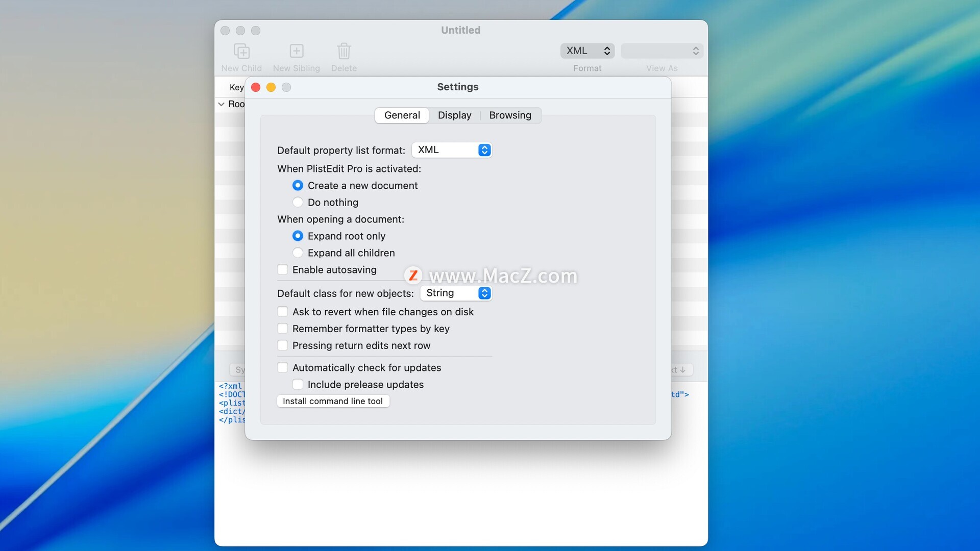This screenshot has height=551, width=980.
Task: Click the Delete trash icon
Action: pos(344,51)
